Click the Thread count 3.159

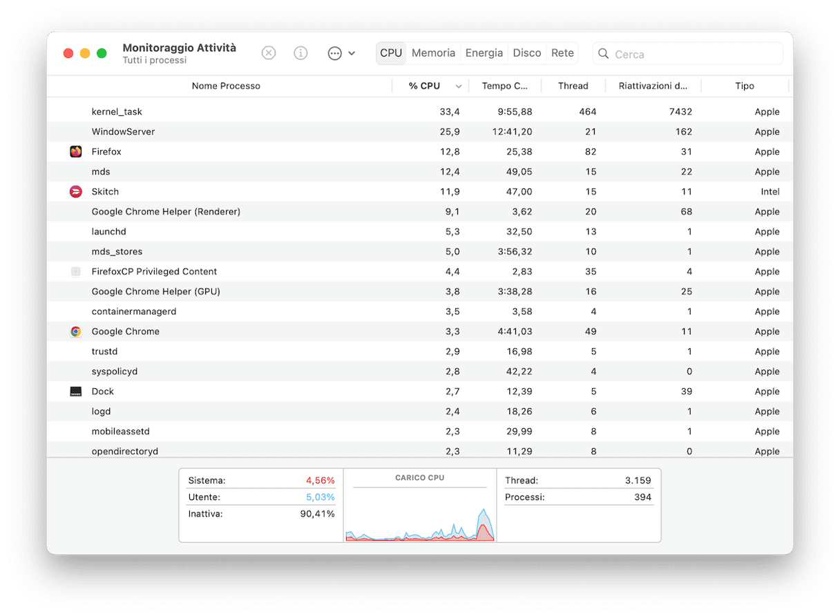pos(638,481)
